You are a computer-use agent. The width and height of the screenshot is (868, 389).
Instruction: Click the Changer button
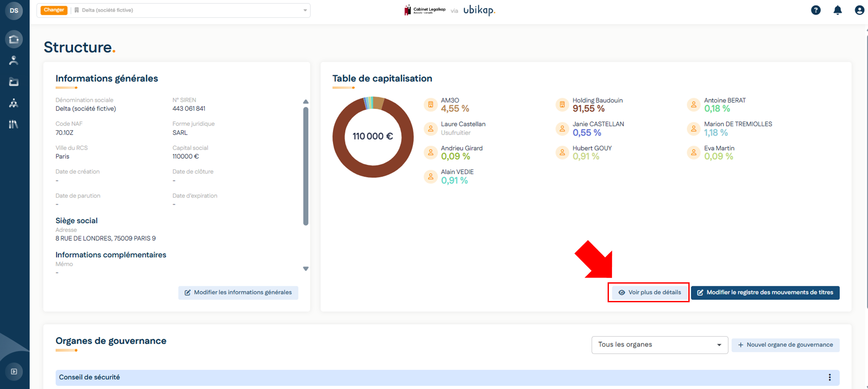coord(54,10)
